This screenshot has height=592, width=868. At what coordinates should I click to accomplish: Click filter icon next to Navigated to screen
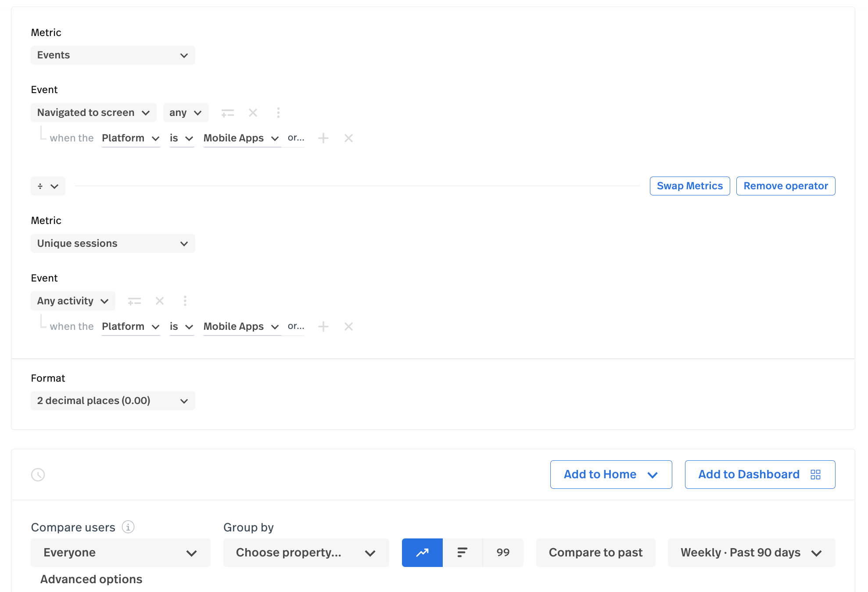point(227,113)
